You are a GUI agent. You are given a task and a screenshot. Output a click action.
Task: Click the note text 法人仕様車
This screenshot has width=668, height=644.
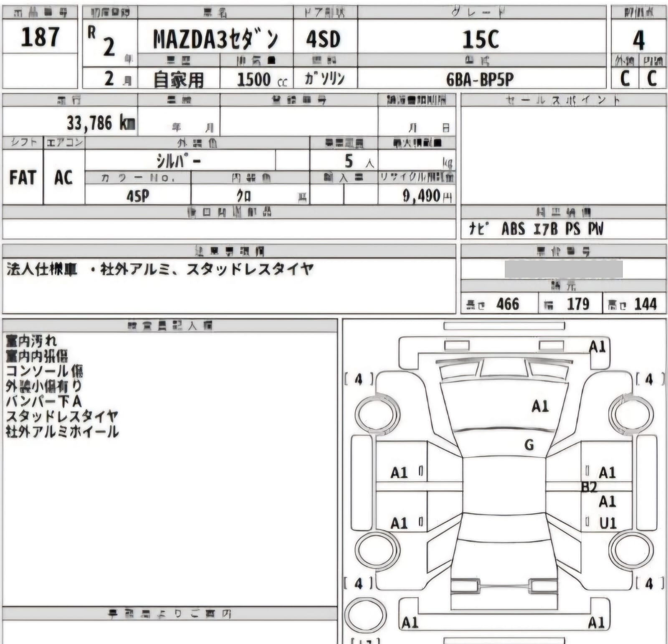pyautogui.click(x=42, y=269)
